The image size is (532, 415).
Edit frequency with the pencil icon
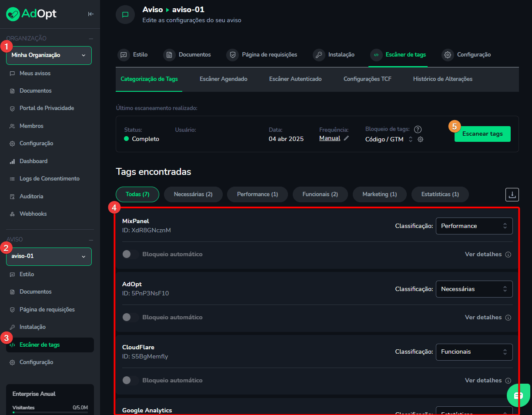coord(346,138)
